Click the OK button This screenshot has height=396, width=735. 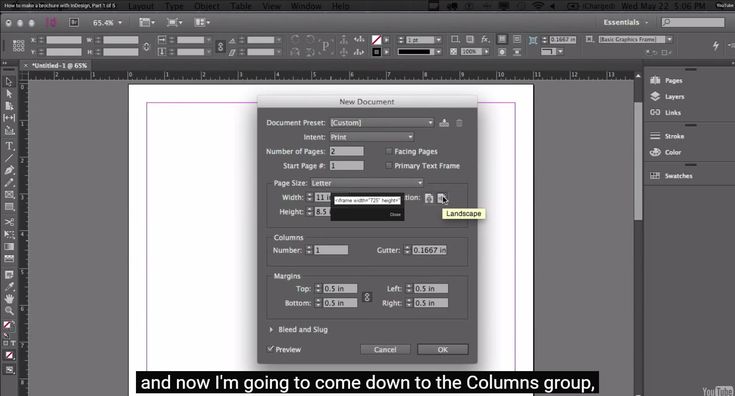click(442, 350)
